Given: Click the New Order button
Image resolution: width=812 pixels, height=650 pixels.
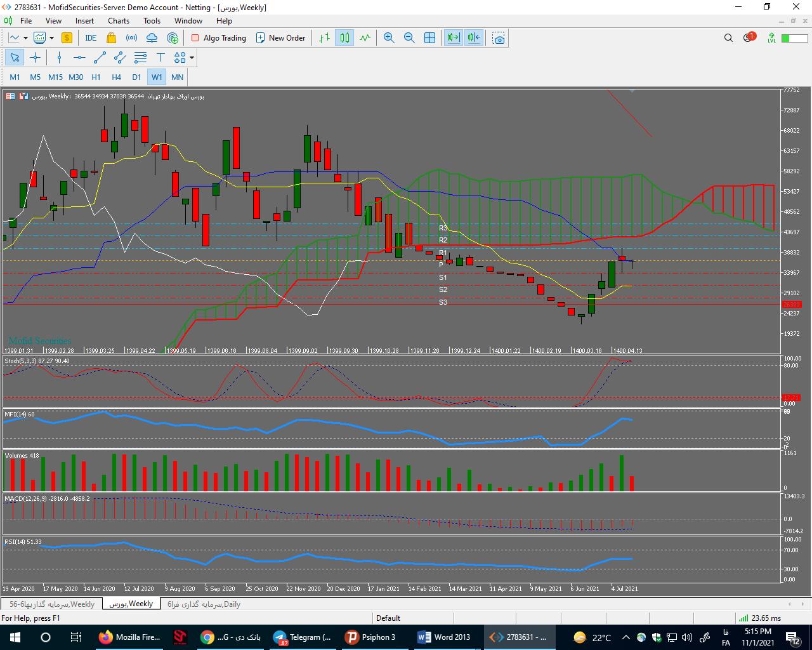Looking at the screenshot, I should (x=281, y=38).
